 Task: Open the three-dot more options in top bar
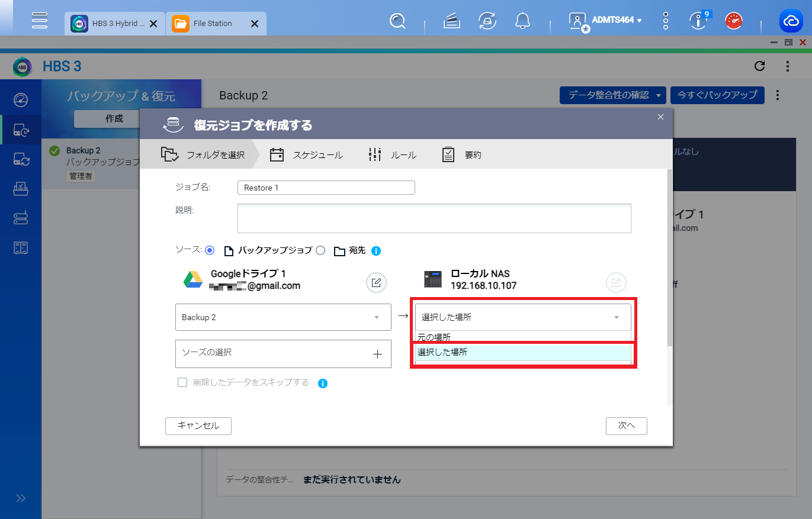666,21
